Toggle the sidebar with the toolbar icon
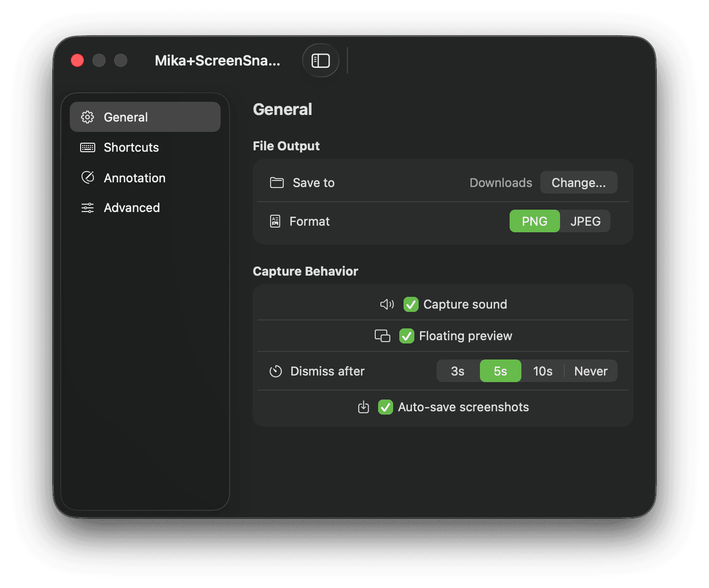This screenshot has height=588, width=709. click(x=321, y=60)
